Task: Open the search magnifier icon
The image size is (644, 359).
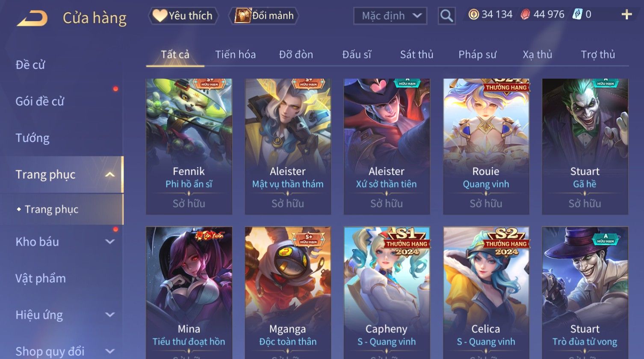Action: coord(446,16)
